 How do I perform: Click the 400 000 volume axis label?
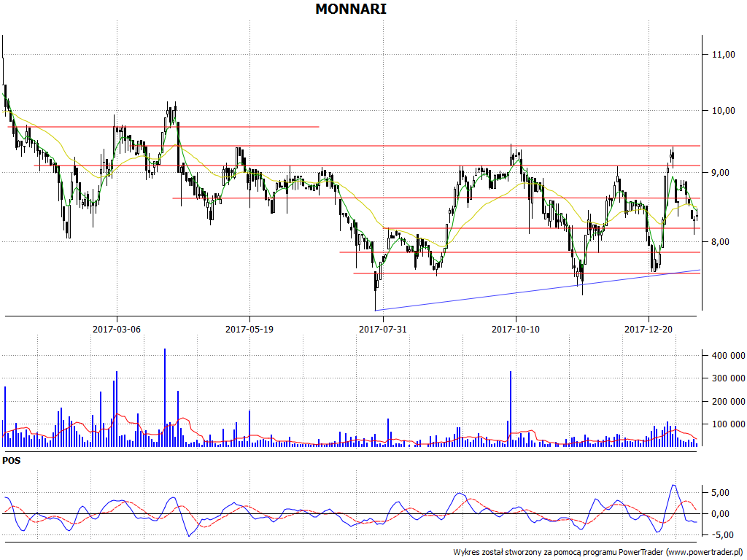tap(728, 355)
